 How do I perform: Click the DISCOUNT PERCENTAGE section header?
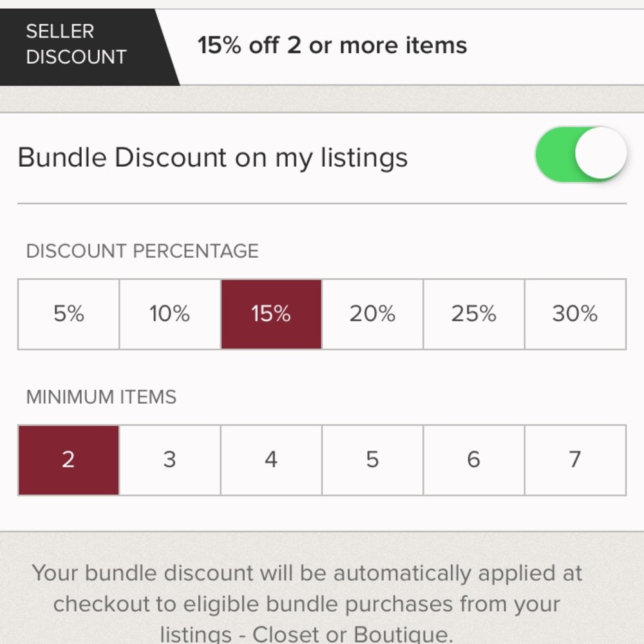coord(142,251)
